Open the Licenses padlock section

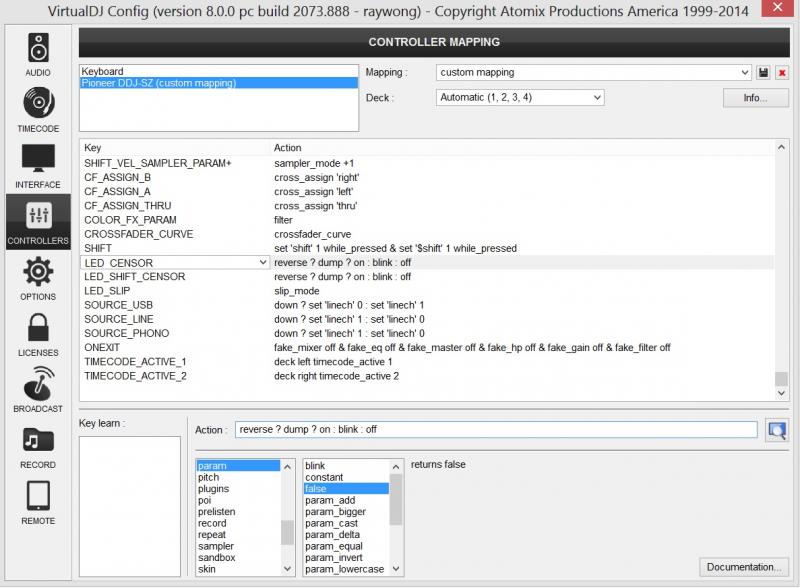[x=38, y=333]
